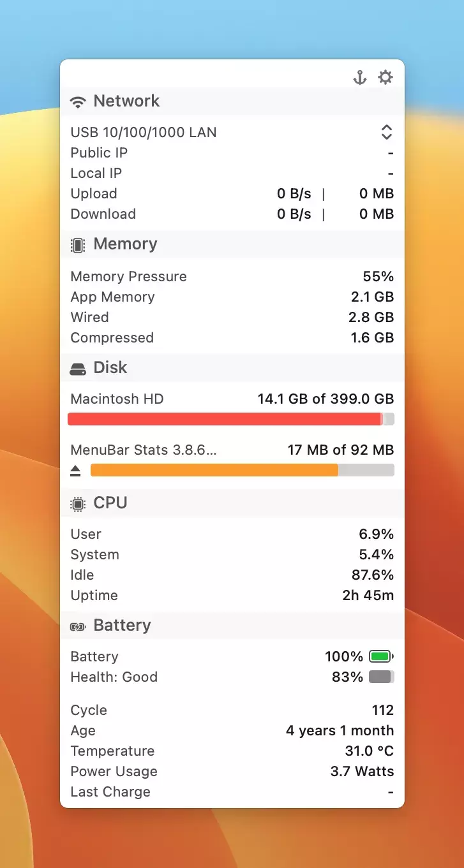Screen dimensions: 464x868
Task: Click the Wi-Fi icon beside Network
Action: click(78, 101)
